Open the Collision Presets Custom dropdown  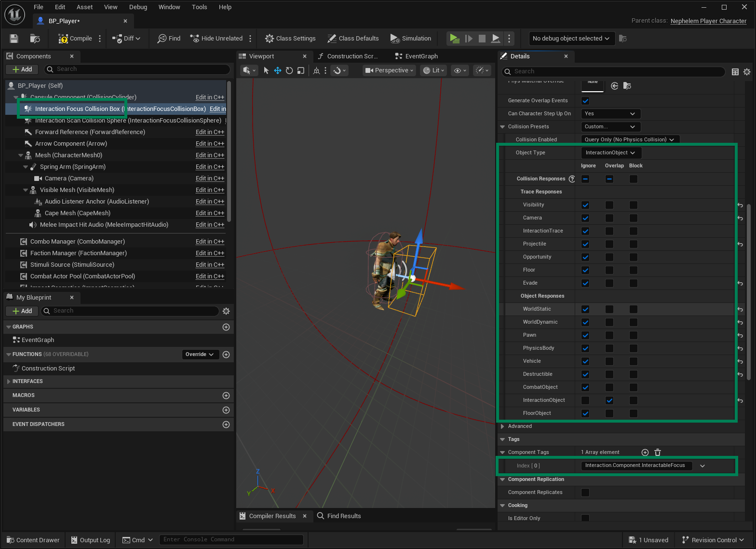point(611,127)
